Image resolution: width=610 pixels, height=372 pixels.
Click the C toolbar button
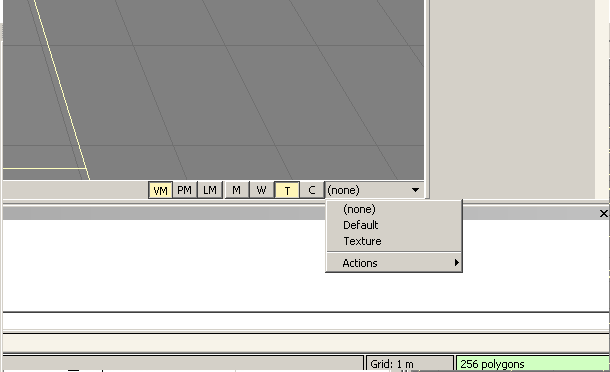click(312, 190)
